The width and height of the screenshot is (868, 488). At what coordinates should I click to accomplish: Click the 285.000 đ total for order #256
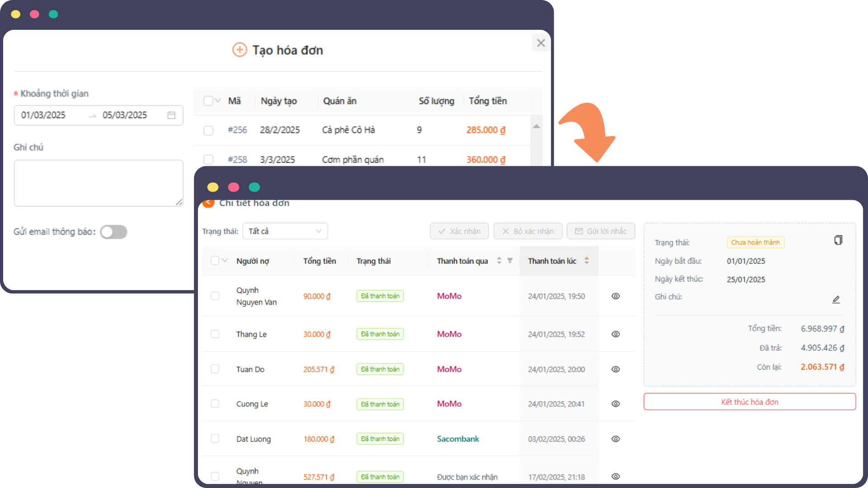[486, 130]
